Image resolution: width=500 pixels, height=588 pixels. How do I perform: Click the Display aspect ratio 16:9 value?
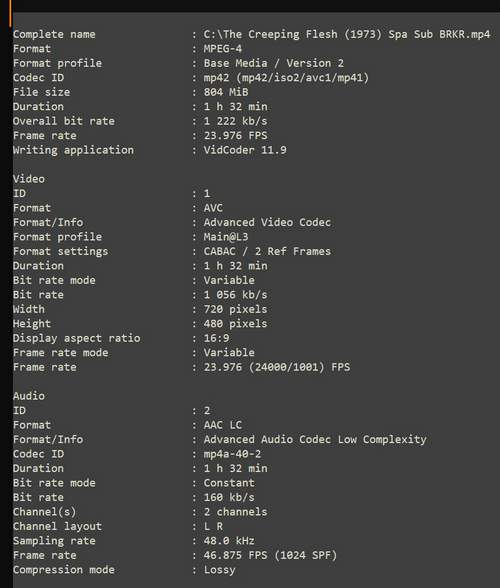(216, 338)
